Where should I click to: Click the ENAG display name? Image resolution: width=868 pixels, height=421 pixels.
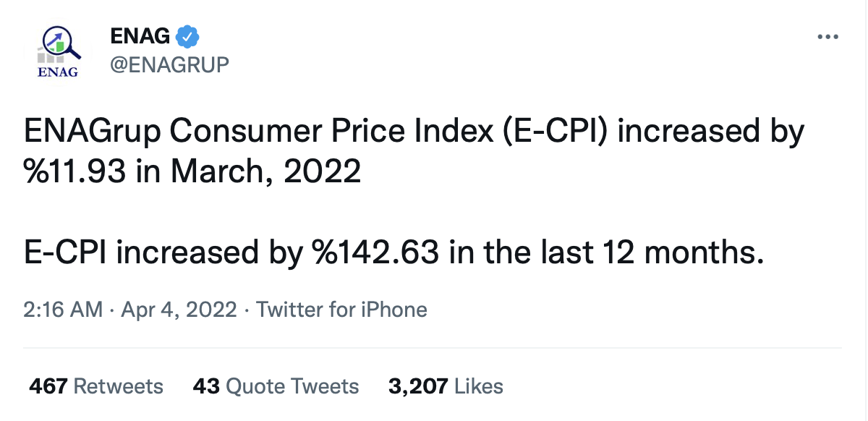[140, 35]
